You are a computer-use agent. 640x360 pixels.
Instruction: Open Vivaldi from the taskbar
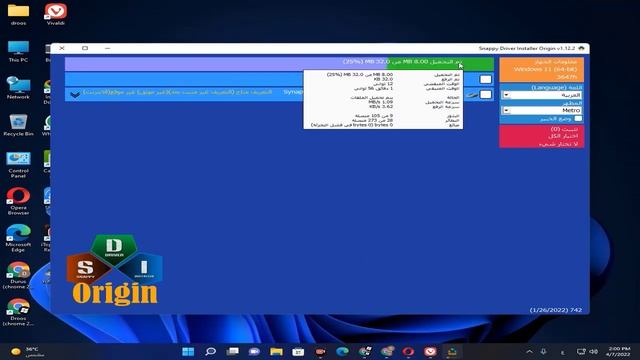(x=430, y=351)
